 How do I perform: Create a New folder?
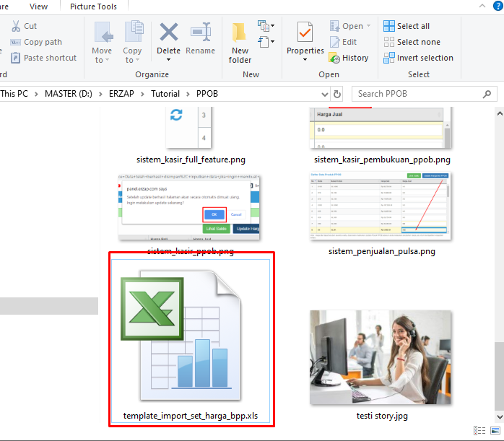(x=240, y=43)
